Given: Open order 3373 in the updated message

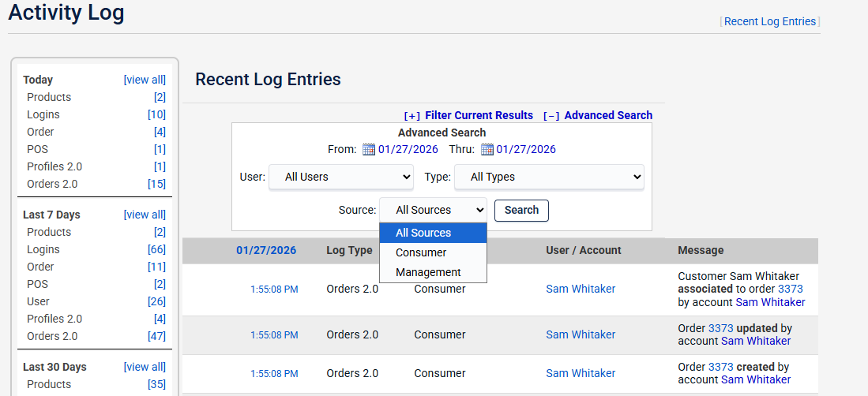Looking at the screenshot, I should [720, 328].
